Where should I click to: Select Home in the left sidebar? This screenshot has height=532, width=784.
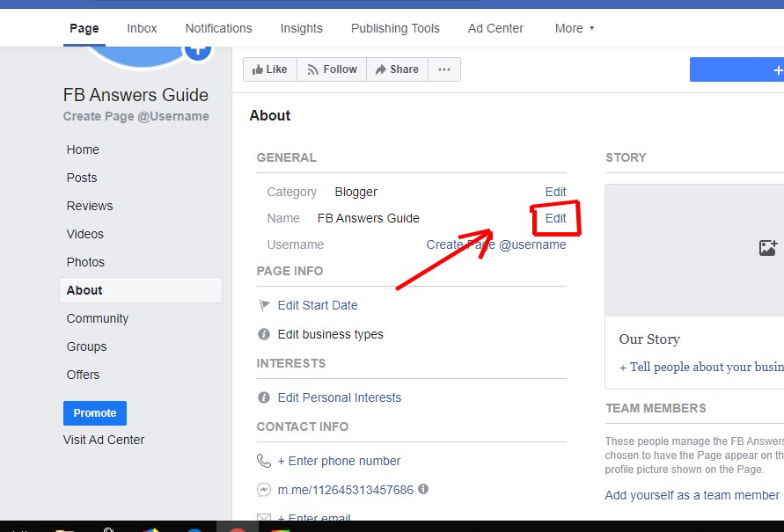[83, 149]
